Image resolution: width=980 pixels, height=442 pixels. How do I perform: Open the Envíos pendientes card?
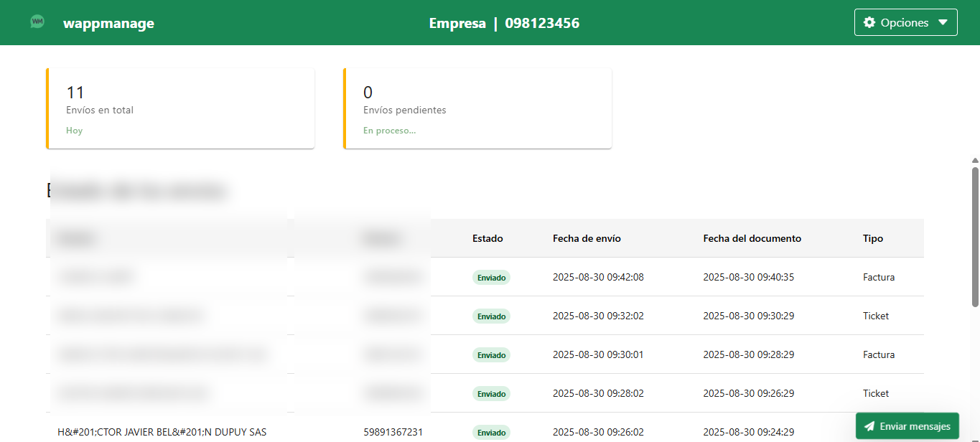[x=477, y=108]
